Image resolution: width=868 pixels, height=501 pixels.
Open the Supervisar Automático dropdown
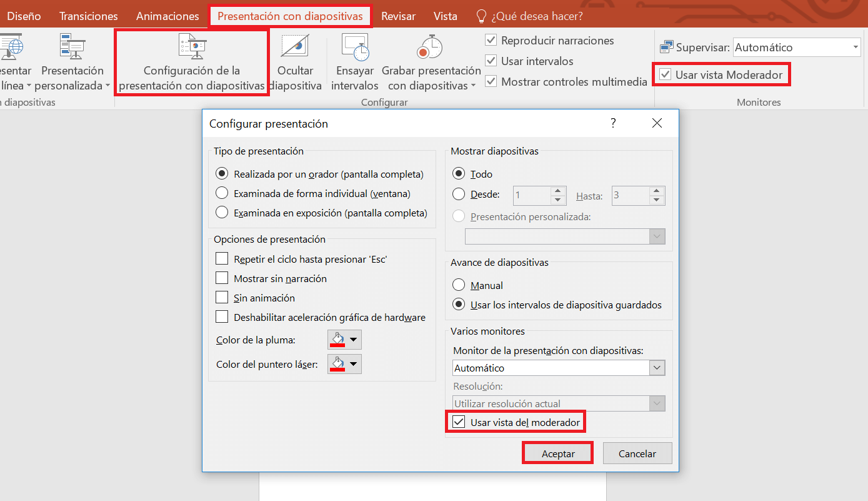[x=856, y=48]
